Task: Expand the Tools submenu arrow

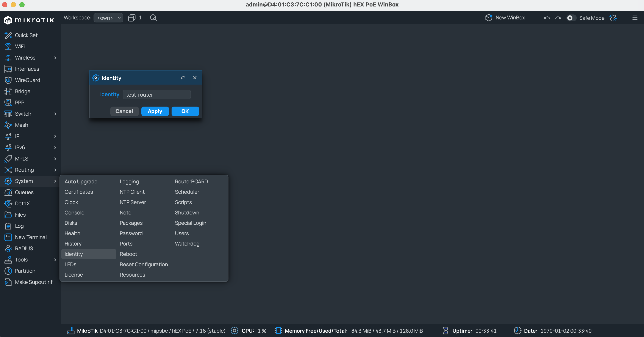Action: (55, 260)
